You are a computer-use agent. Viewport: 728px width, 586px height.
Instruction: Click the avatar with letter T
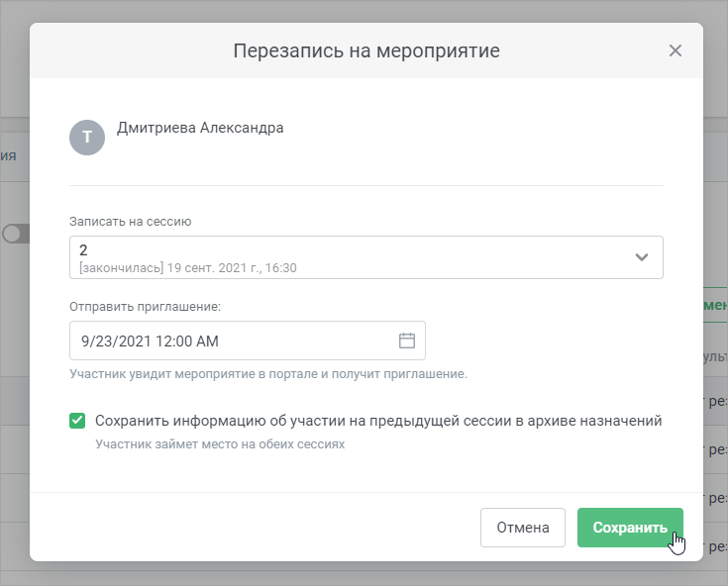[87, 138]
